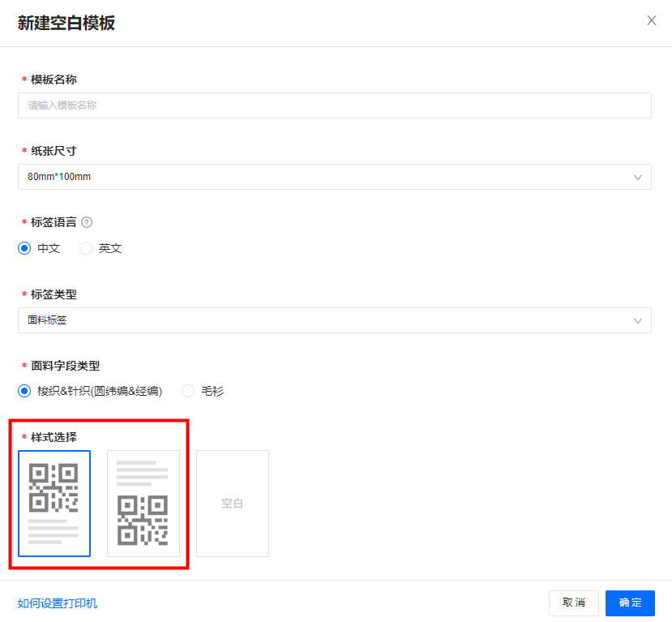Choose the style with QR code at bottom
The width and height of the screenshot is (672, 622).
143,504
